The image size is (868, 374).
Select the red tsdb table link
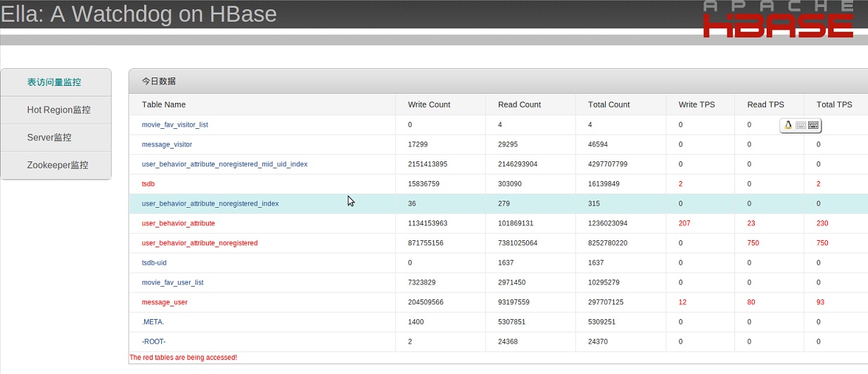coord(148,184)
